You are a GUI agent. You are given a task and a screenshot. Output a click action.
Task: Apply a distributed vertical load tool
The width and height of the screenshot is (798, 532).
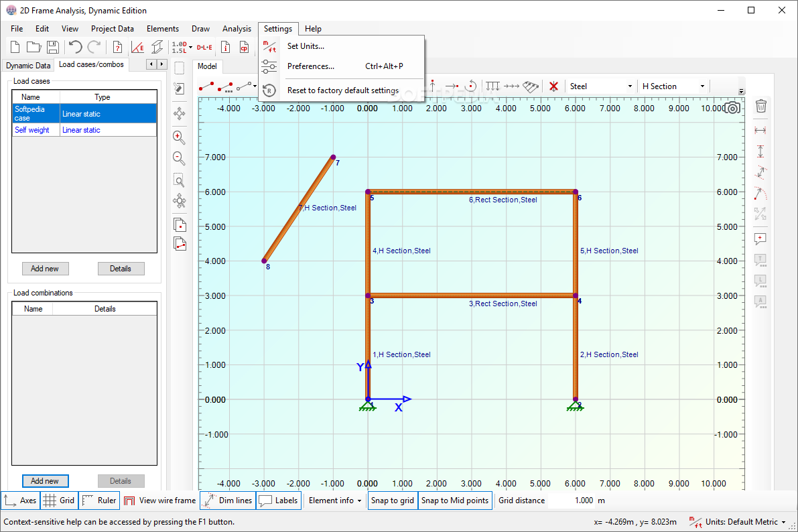(492, 86)
